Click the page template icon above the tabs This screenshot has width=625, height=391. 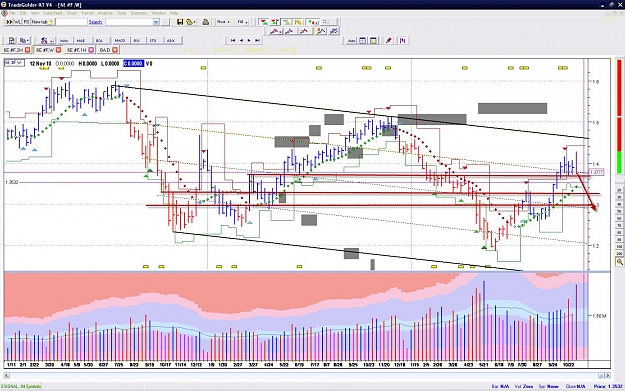point(11,41)
